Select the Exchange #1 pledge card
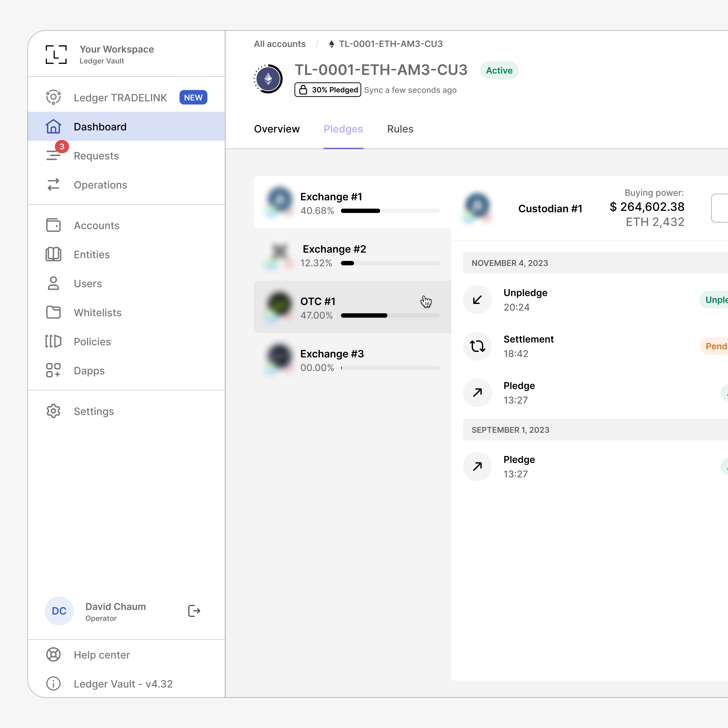 [353, 202]
